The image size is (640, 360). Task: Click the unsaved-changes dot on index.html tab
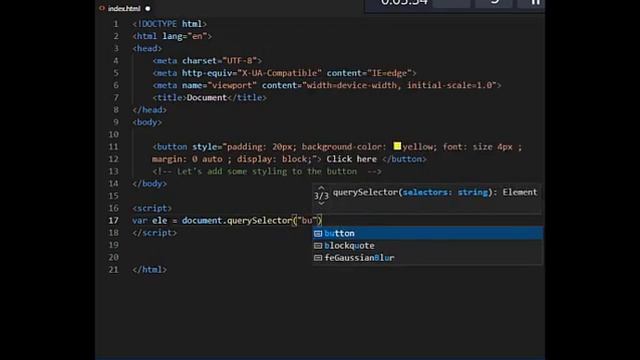pyautogui.click(x=148, y=9)
